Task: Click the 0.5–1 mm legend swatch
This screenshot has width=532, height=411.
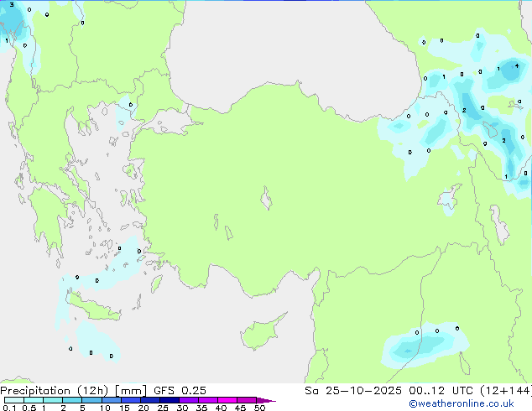Action: pyautogui.click(x=34, y=400)
